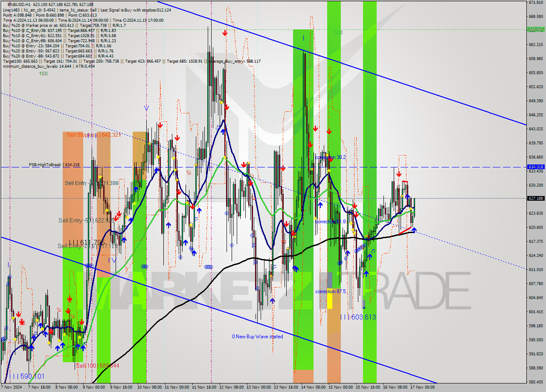This screenshot has height=392, width=546.
Task: Click the 'correction 87.5' label
Action: pyautogui.click(x=330, y=291)
